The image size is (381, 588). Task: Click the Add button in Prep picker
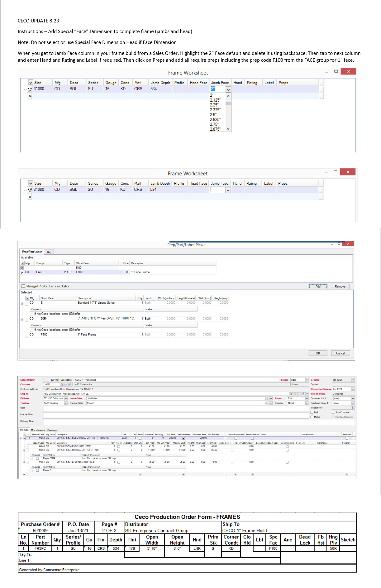click(318, 287)
